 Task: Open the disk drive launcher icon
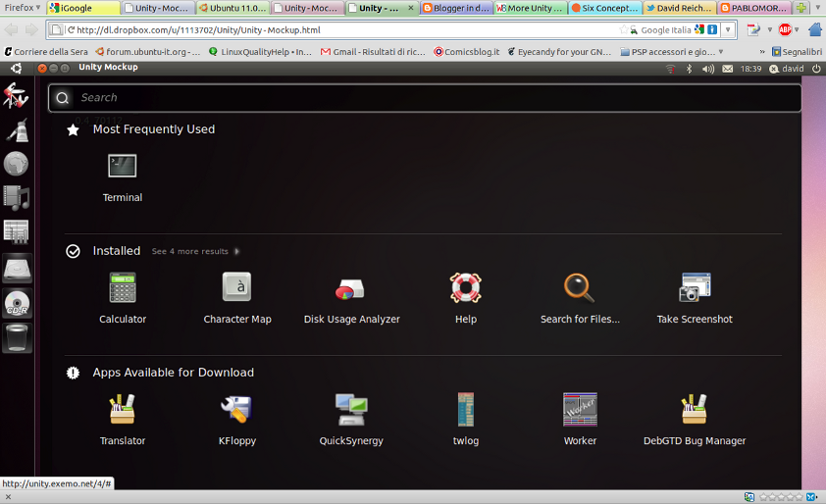click(17, 269)
